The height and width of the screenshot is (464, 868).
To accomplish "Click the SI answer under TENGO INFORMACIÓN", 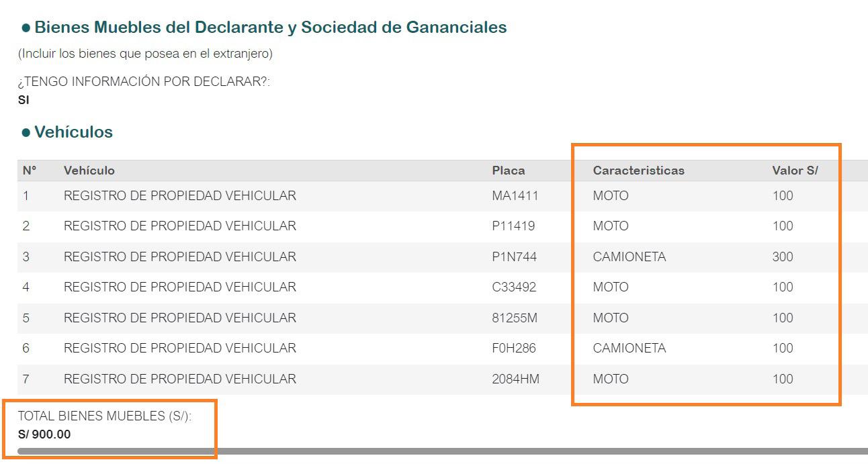I will [x=24, y=101].
